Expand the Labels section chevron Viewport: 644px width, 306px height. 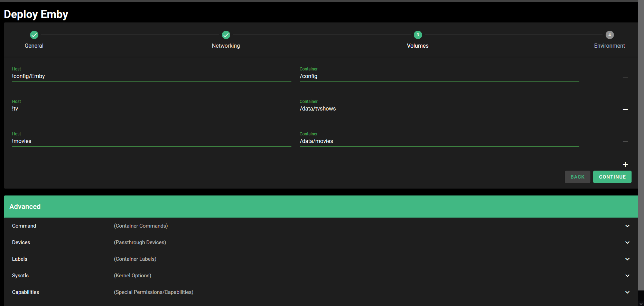point(627,259)
